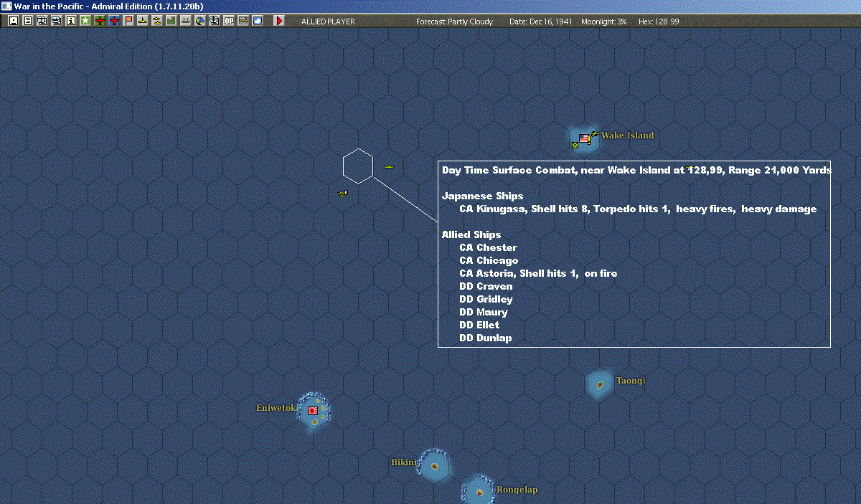Click red plane icon on blue background
The height and width of the screenshot is (504, 861).
(114, 21)
